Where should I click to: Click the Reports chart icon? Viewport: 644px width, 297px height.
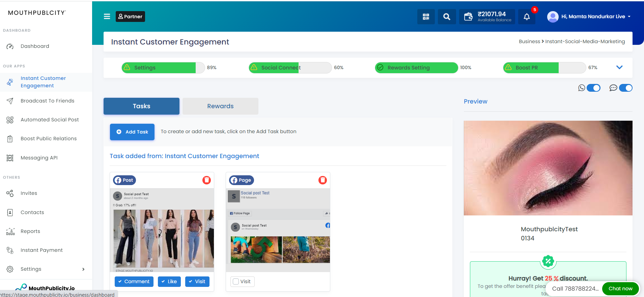tap(10, 231)
